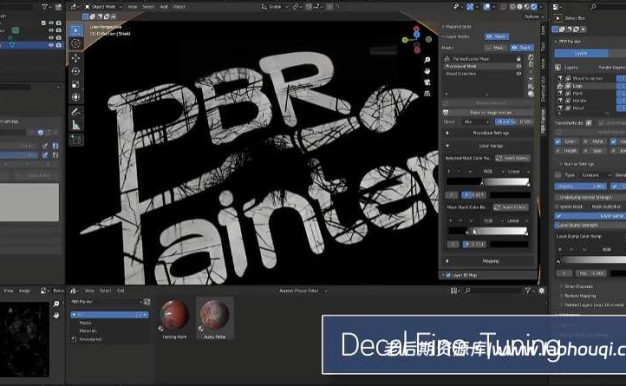626x386 pixels.
Task: Open the Object menu in viewport header
Action: point(179,6)
